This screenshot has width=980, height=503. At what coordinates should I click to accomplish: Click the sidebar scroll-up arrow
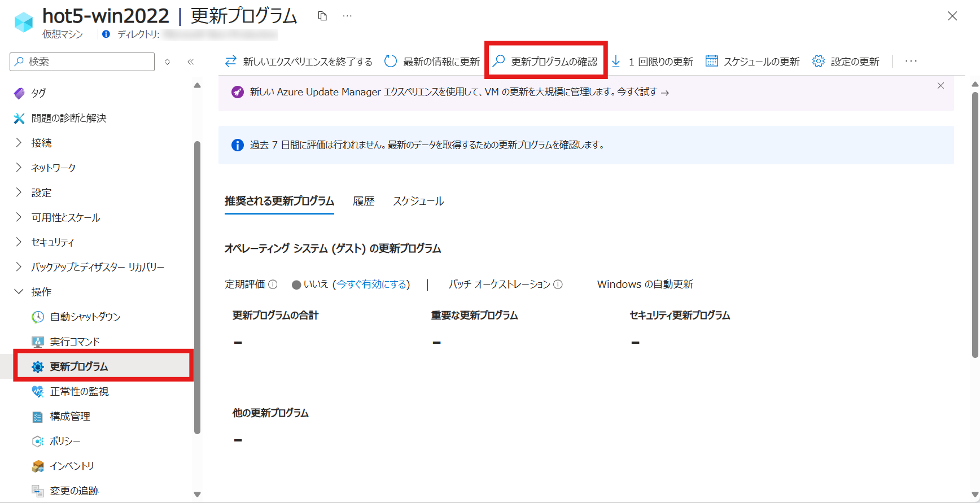click(x=197, y=85)
